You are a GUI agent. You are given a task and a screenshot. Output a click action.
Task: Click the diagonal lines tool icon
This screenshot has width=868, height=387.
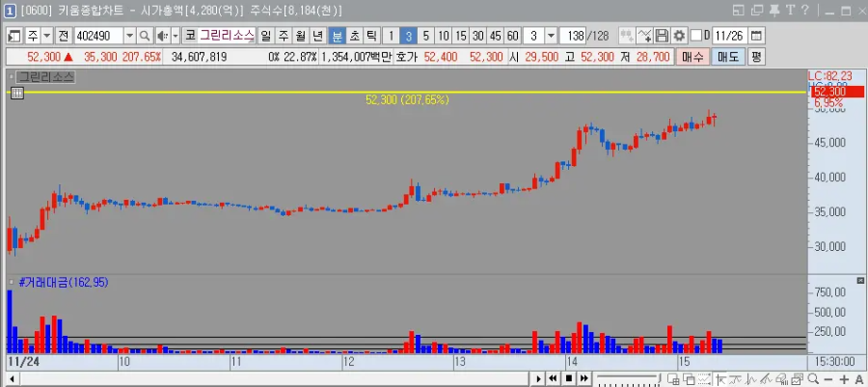click(x=766, y=379)
